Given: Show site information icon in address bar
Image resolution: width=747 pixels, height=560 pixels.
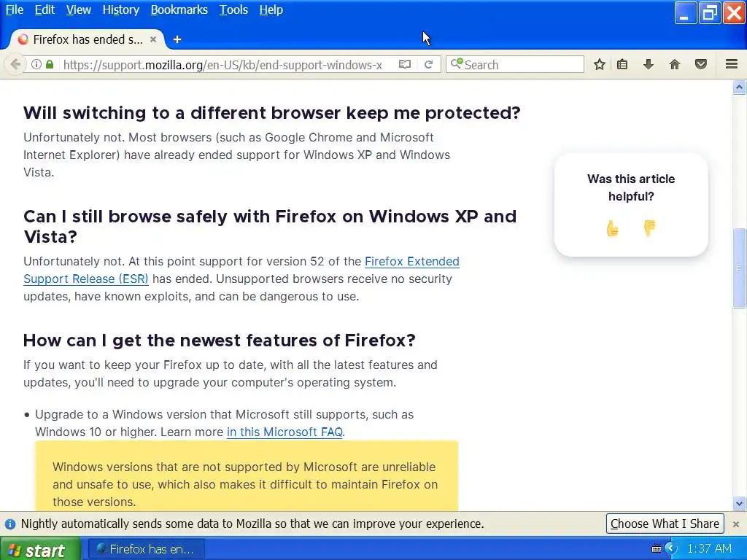Looking at the screenshot, I should [36, 64].
